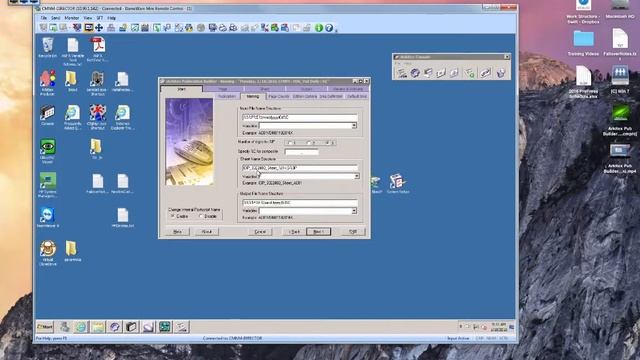The image size is (640, 360).
Task: Click the highlighted monitor icon in toolbar
Action: click(89, 28)
